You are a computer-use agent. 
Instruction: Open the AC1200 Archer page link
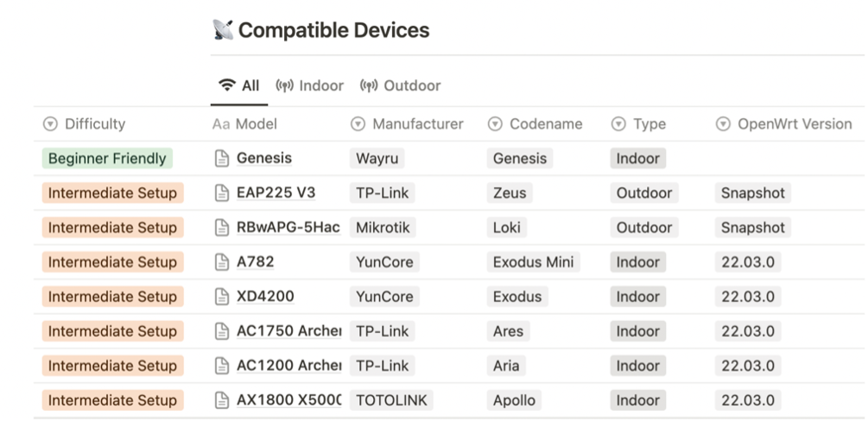[x=288, y=366]
